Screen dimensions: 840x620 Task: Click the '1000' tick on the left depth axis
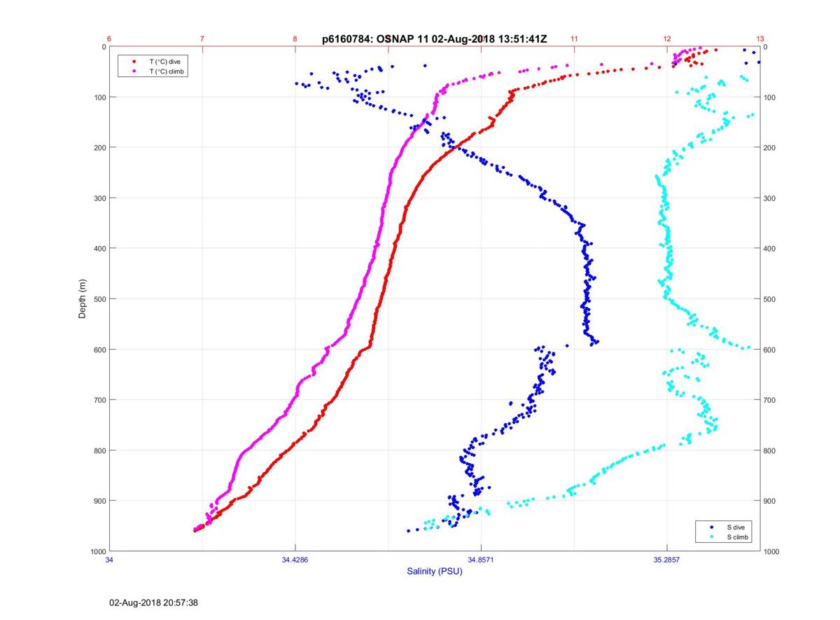(97, 551)
